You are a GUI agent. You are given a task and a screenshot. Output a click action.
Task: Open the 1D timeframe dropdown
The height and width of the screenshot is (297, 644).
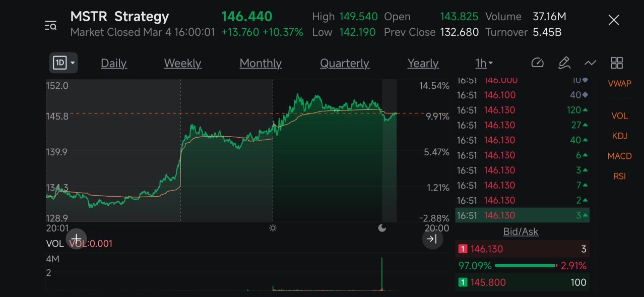point(63,63)
